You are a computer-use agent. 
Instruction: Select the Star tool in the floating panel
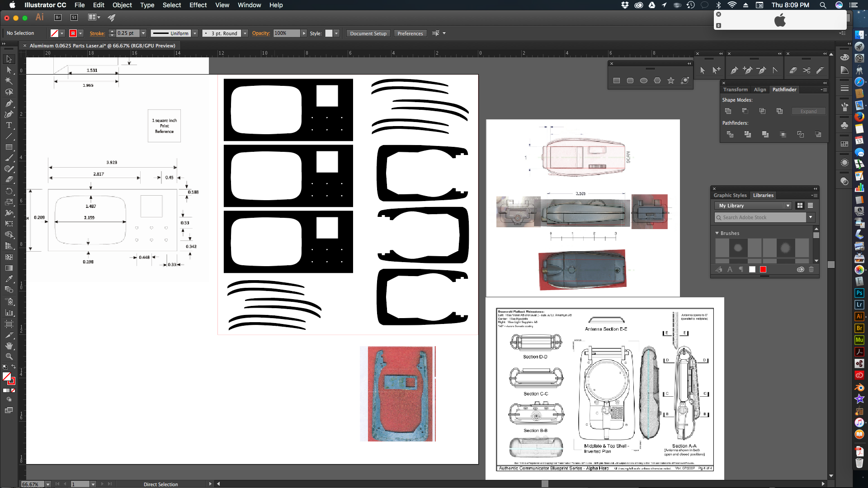671,80
